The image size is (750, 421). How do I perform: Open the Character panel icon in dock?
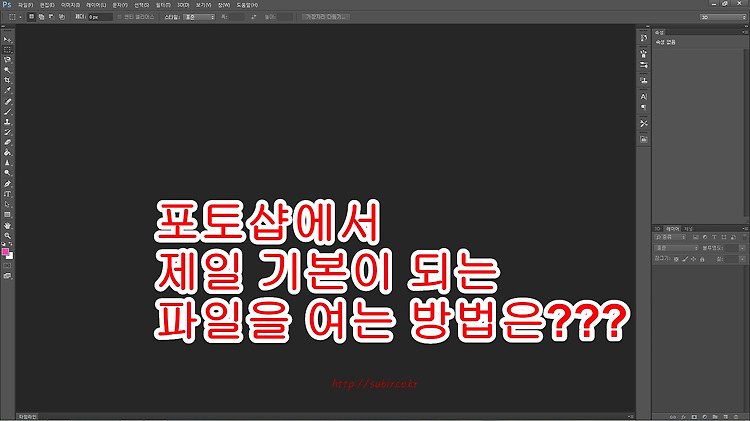point(644,97)
